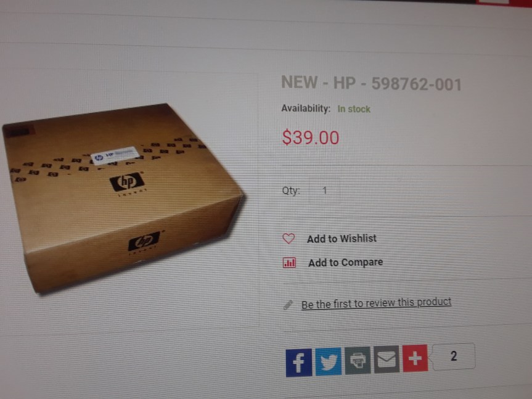
Task: Click the white HP sticker on the box
Action: 115,155
